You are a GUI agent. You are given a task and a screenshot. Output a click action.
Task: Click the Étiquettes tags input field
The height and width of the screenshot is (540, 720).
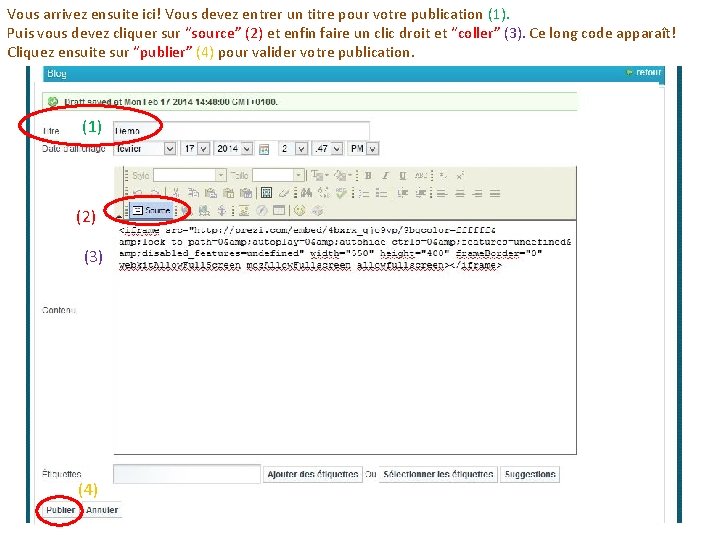point(186,474)
